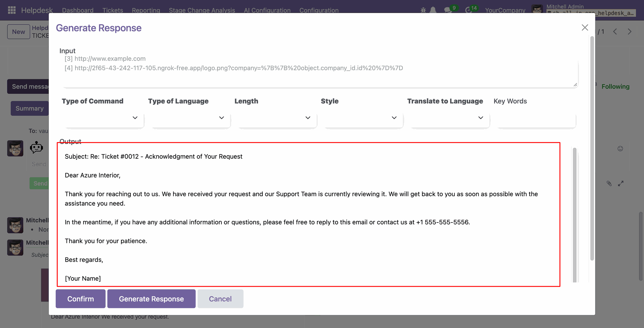
Task: Open the Tickets menu
Action: coord(113,10)
